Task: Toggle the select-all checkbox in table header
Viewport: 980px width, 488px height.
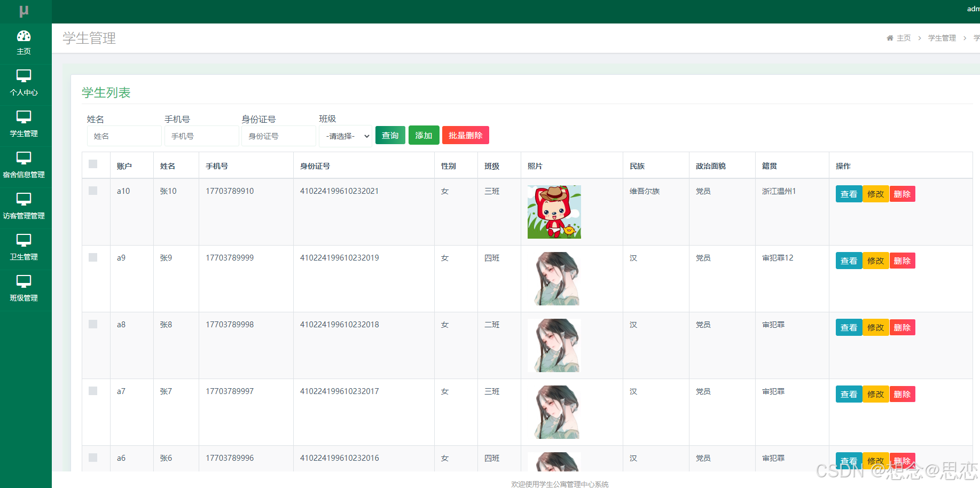Action: tap(93, 164)
